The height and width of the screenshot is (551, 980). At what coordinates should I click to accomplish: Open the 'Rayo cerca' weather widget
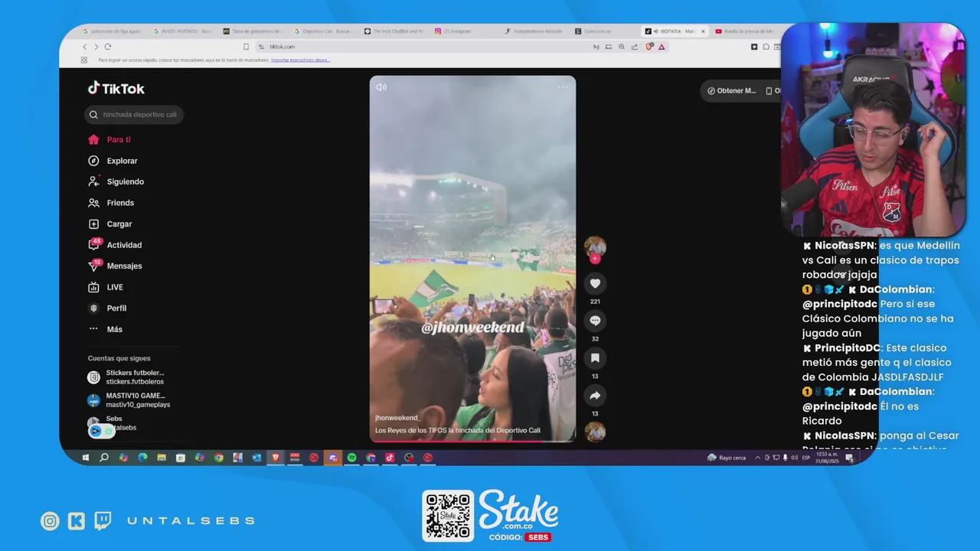[x=727, y=458]
